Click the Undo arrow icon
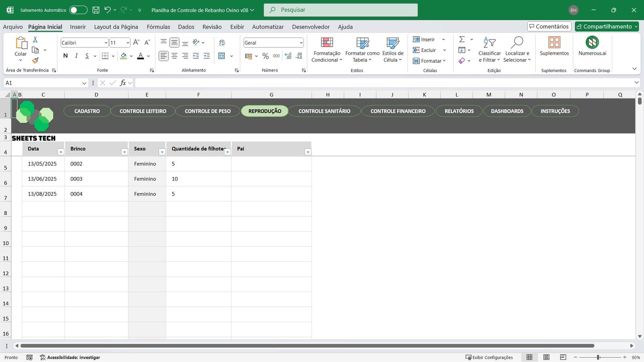 [x=107, y=10]
